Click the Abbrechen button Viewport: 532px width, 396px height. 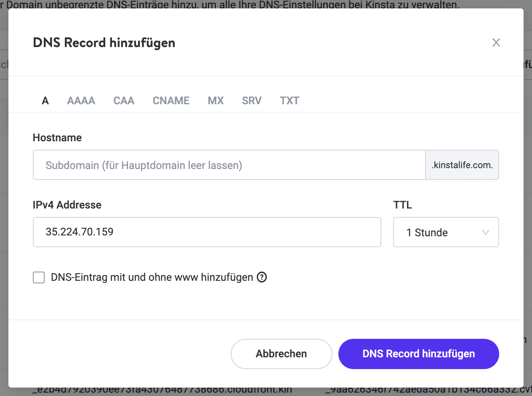[x=281, y=354]
